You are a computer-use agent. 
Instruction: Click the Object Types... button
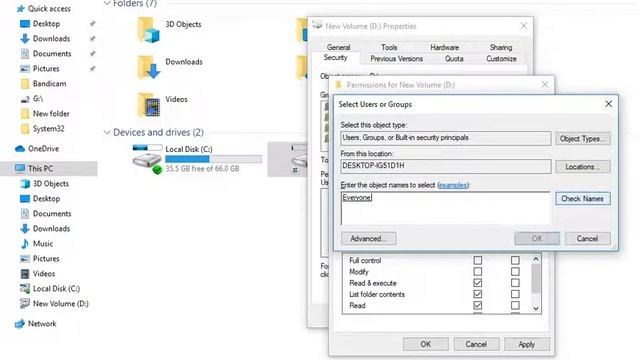582,139
